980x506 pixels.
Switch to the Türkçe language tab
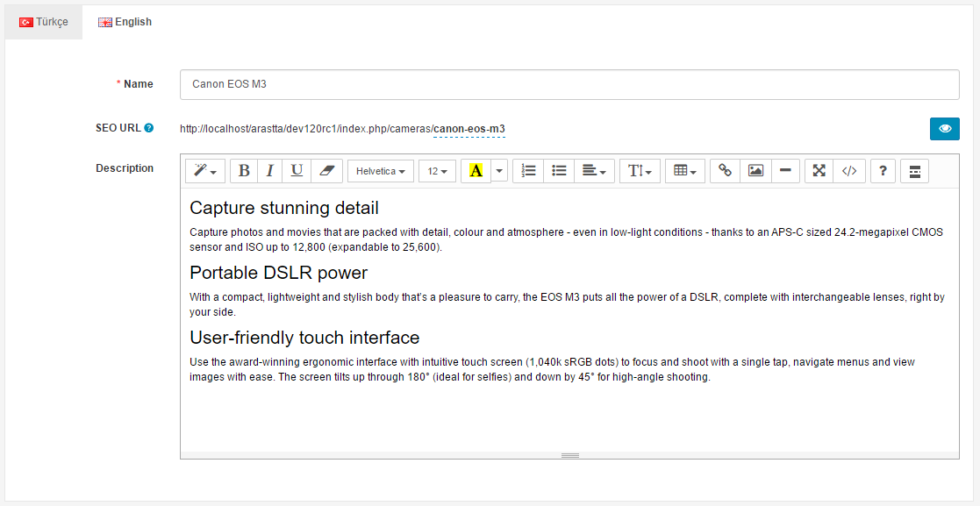coord(44,22)
